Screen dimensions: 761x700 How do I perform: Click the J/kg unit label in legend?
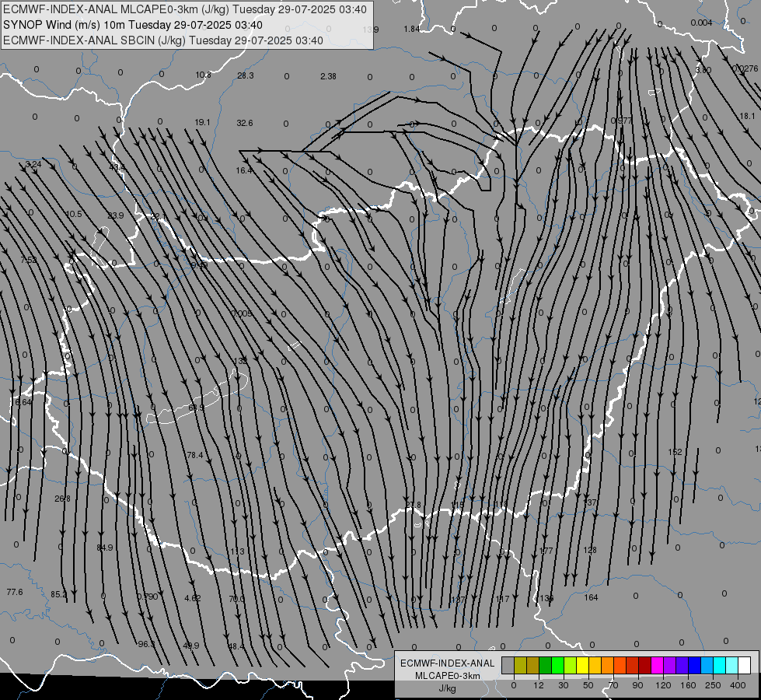click(x=447, y=688)
